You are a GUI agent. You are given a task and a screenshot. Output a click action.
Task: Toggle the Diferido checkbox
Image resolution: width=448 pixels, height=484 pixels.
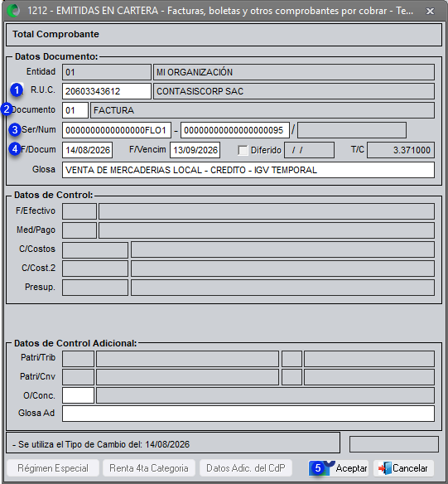tap(243, 150)
